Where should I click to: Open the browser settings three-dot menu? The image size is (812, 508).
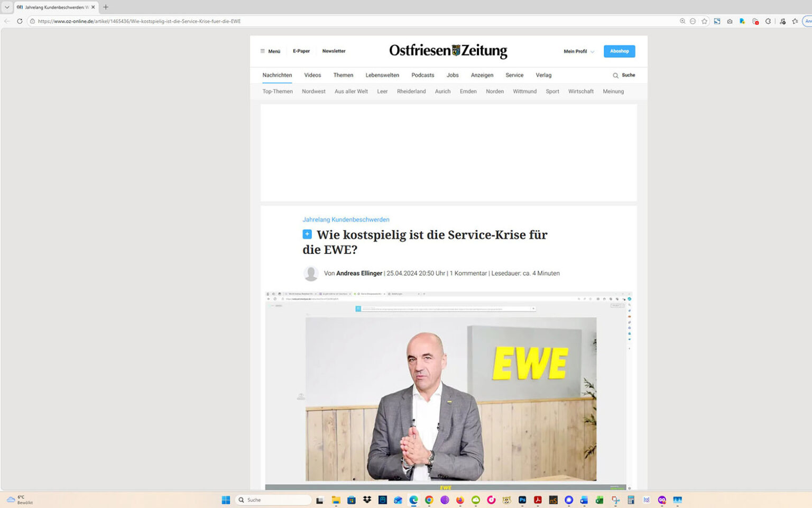[693, 21]
